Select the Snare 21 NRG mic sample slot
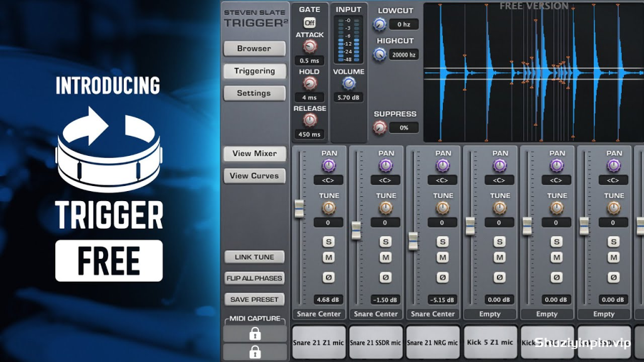 click(433, 343)
